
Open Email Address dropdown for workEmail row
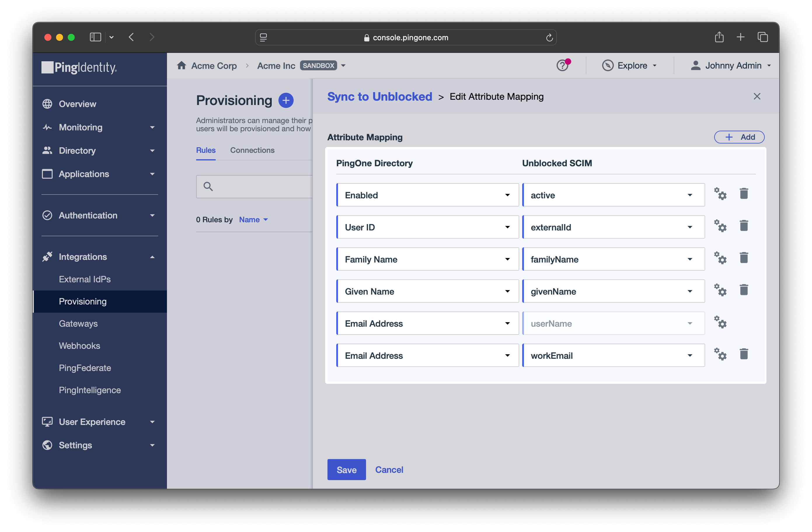tap(428, 355)
